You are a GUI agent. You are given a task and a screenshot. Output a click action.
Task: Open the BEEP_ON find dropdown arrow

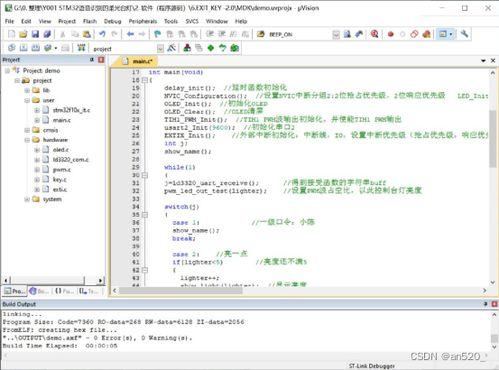[336, 34]
